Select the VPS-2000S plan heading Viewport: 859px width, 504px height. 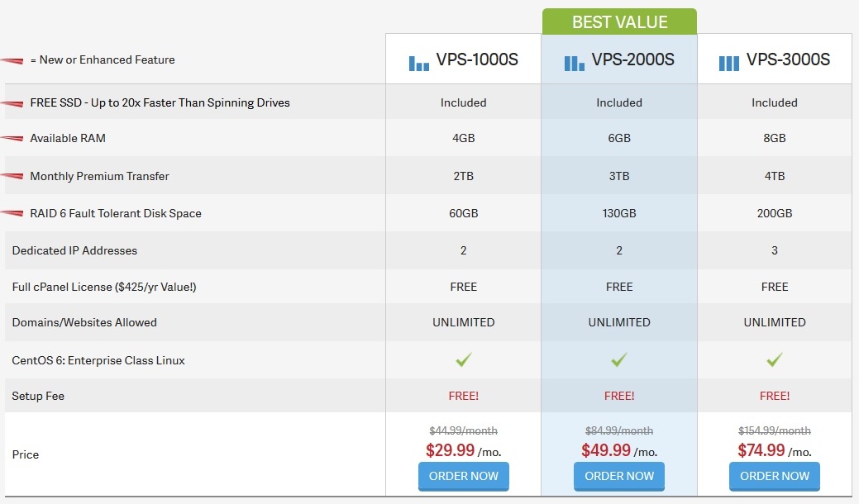632,60
